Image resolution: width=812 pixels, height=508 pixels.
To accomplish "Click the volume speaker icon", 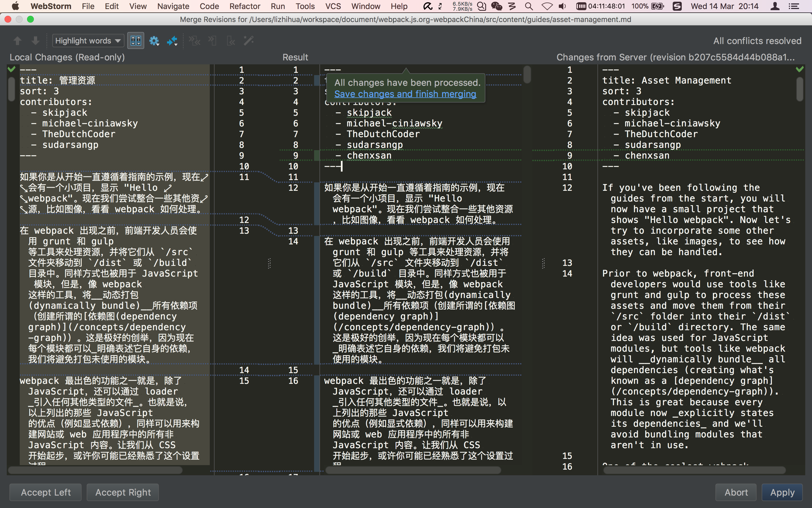I will pos(563,6).
